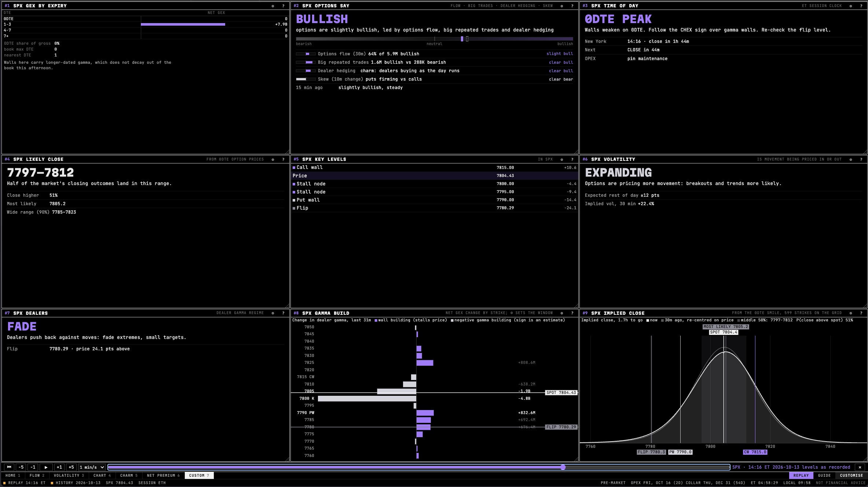Step replay back one minute

coord(33,467)
